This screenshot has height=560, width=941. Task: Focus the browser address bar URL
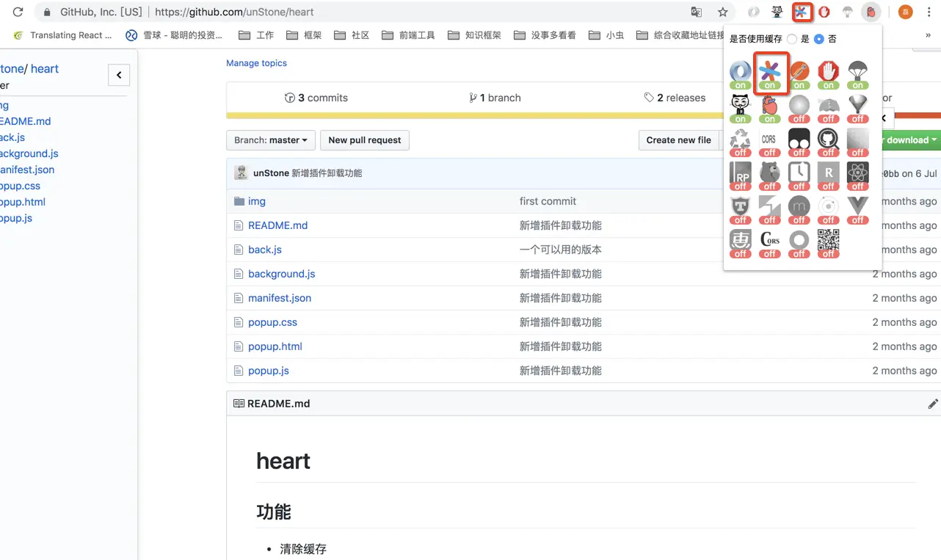pyautogui.click(x=234, y=12)
